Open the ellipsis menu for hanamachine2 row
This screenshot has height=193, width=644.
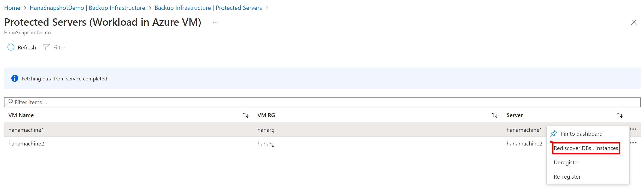point(633,143)
